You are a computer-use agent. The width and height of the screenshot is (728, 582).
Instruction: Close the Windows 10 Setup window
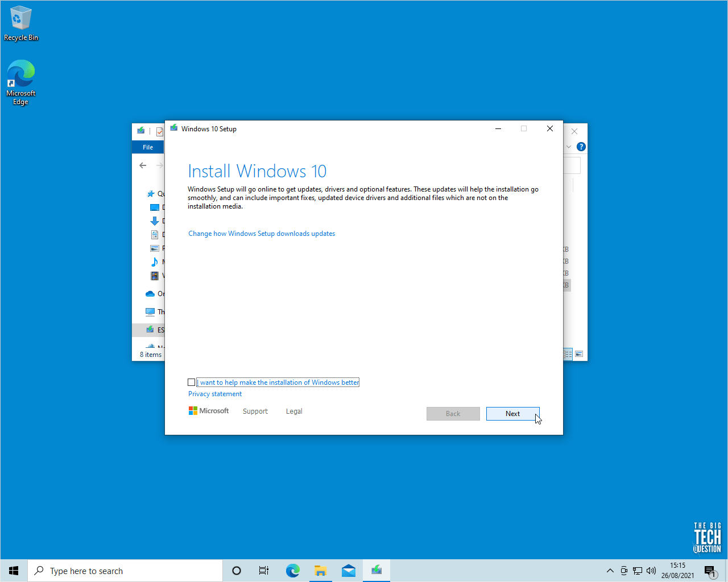pos(550,129)
